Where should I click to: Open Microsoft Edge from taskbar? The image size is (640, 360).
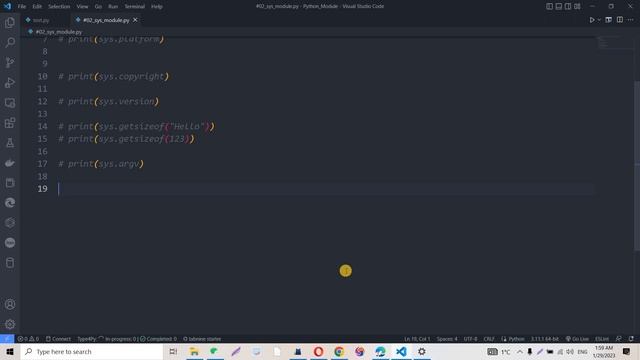pos(380,351)
